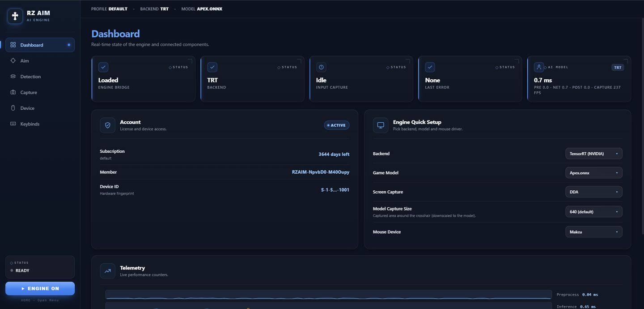Click the Idle Input Capture status text
644x309 pixels.
coord(321,80)
